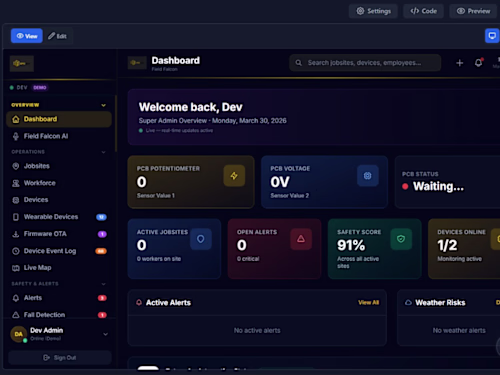500x375 pixels.
Task: Click the DEMO badge
Action: click(x=40, y=88)
